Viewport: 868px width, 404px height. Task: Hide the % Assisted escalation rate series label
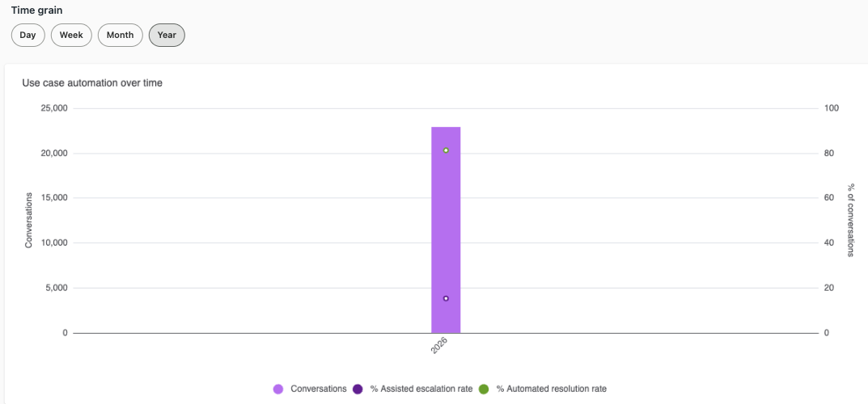pyautogui.click(x=421, y=389)
